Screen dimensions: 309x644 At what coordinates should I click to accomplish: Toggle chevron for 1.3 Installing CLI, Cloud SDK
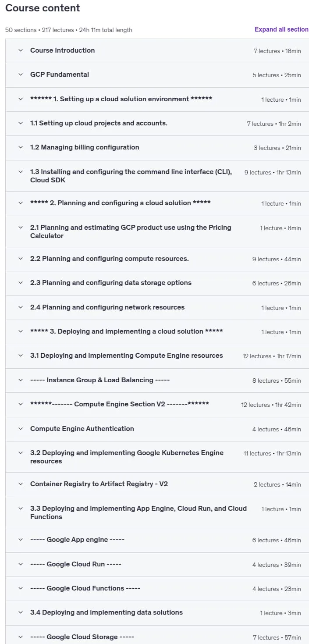pos(20,172)
